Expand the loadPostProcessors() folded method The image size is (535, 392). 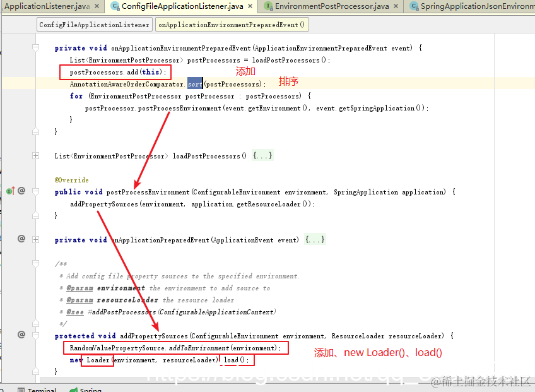tap(35, 156)
